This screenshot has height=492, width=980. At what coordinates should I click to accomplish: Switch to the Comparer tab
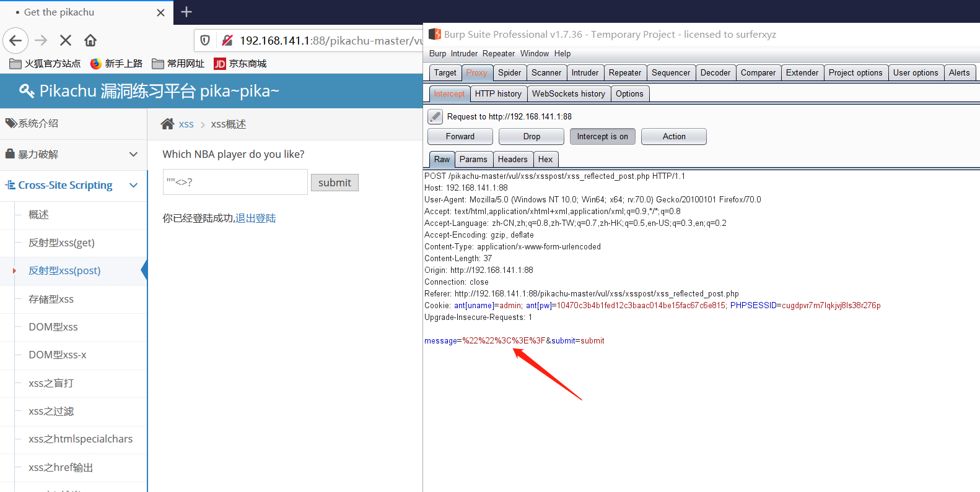(758, 72)
